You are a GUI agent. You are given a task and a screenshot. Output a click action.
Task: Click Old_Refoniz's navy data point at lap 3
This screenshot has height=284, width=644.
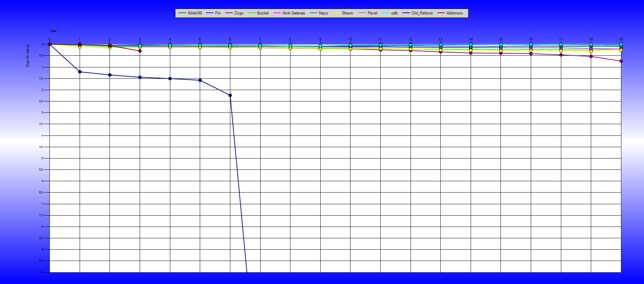pyautogui.click(x=140, y=77)
